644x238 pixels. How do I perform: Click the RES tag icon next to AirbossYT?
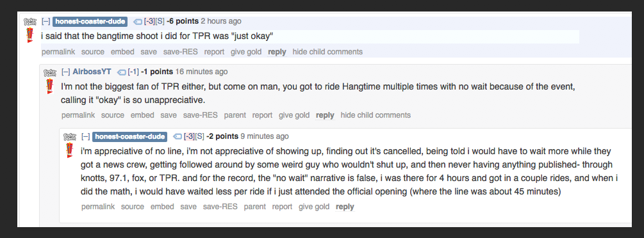122,72
